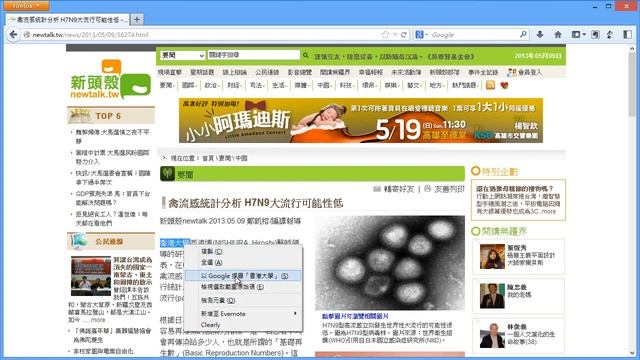Go to the Home page icon
This screenshot has width=640, height=360.
tap(558, 35)
